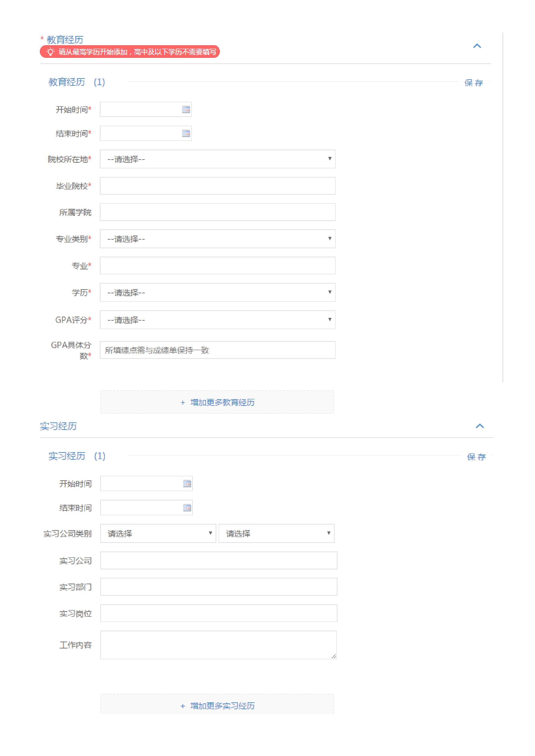Open second 实习公司类别 dropdown
The image size is (535, 756).
pos(276,533)
